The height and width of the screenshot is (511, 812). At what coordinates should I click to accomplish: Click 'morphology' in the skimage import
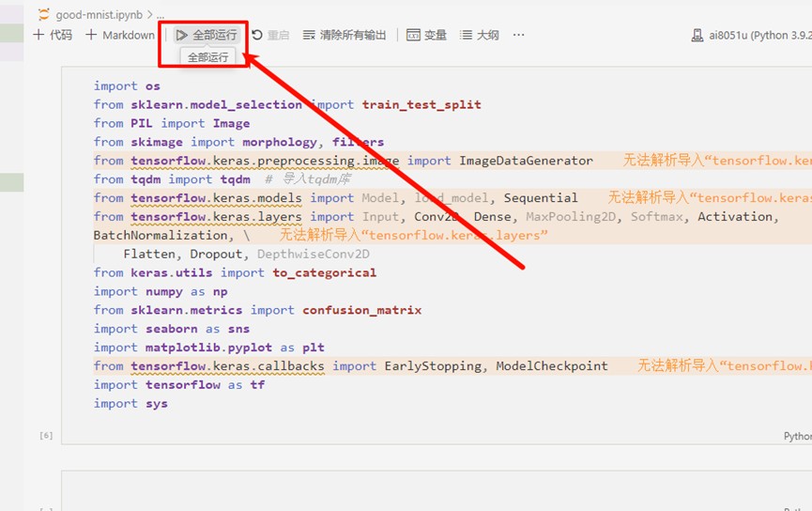[280, 142]
